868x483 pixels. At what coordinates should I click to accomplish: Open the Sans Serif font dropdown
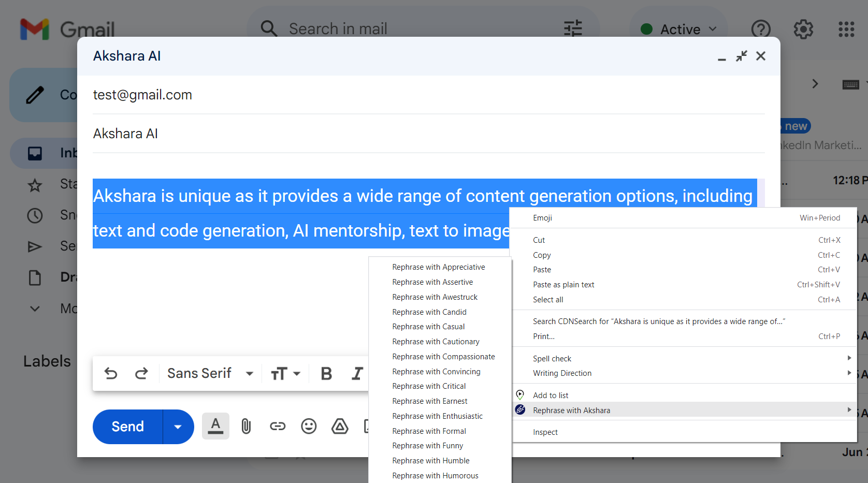point(210,373)
